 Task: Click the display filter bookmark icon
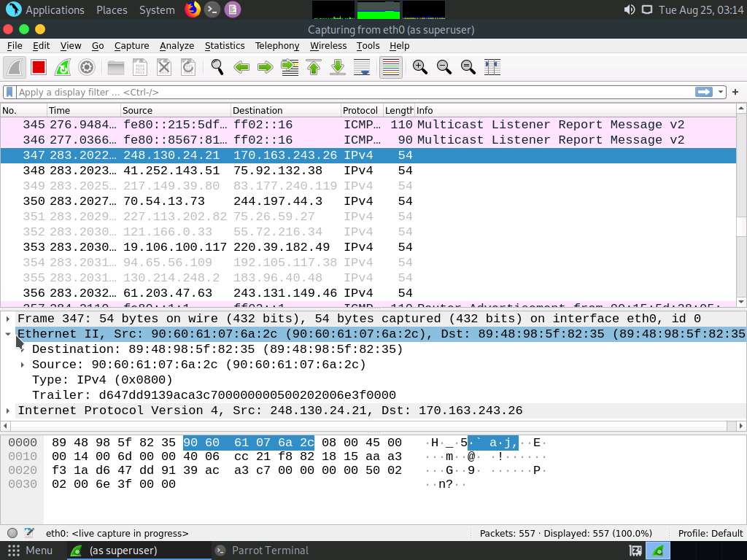tap(9, 92)
